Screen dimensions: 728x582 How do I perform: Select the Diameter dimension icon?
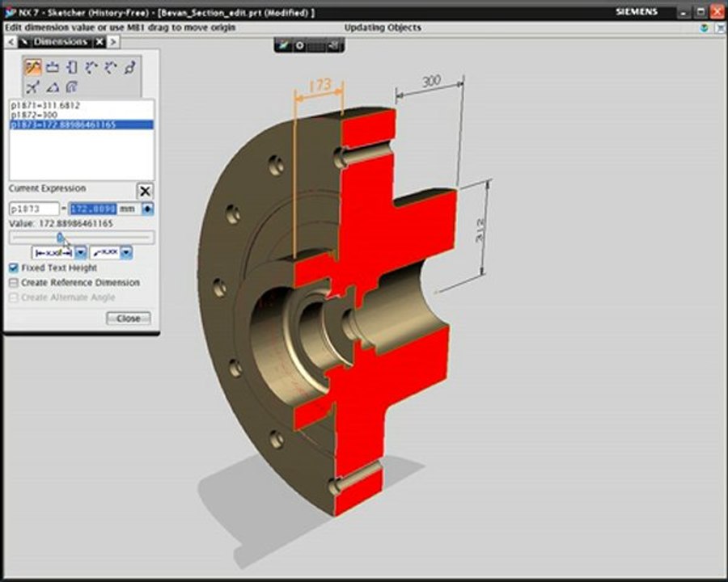click(129, 67)
